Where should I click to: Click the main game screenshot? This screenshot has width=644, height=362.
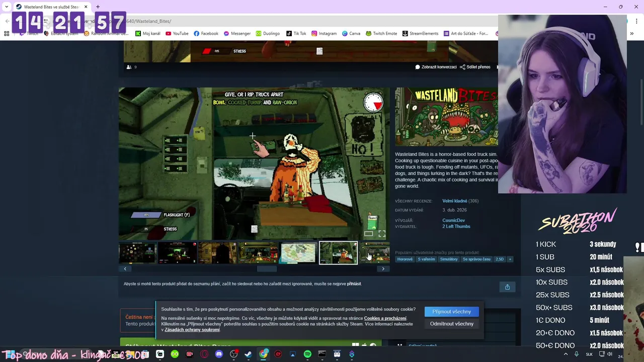pos(254,163)
